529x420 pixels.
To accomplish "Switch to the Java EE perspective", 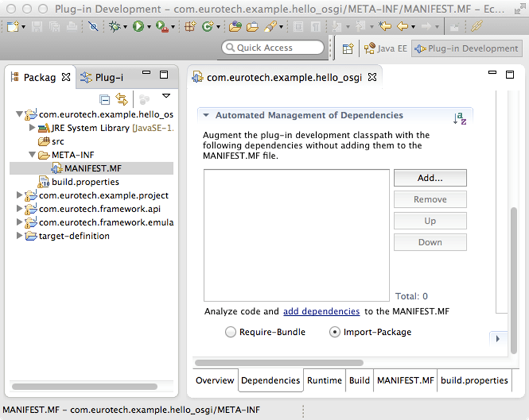I will [x=386, y=48].
